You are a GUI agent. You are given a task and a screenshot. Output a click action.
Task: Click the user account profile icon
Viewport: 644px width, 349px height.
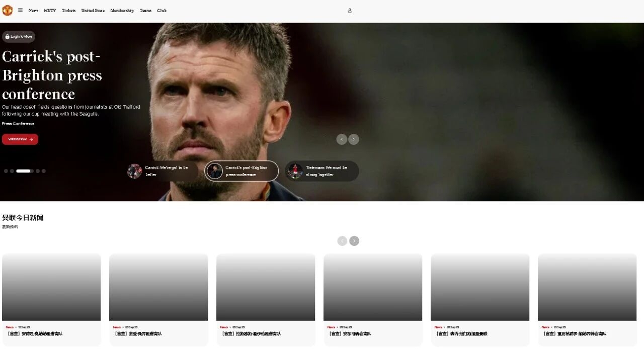(x=350, y=11)
